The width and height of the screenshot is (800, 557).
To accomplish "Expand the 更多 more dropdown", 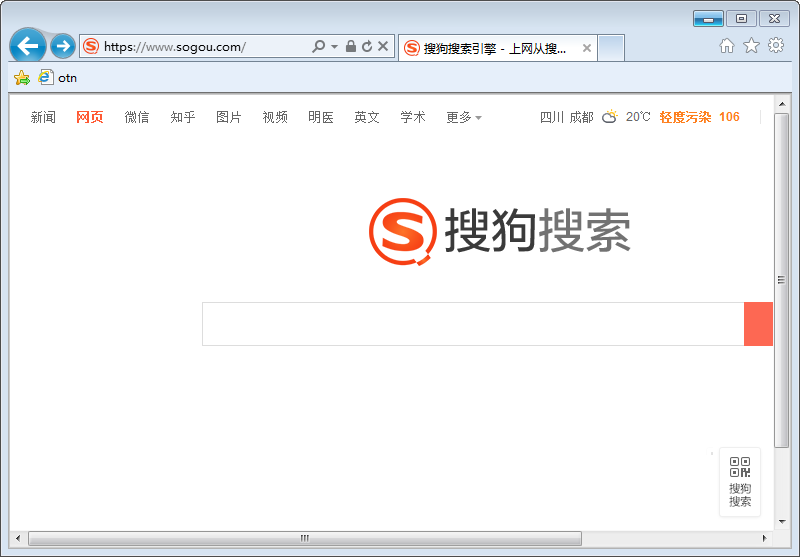I will tap(464, 117).
